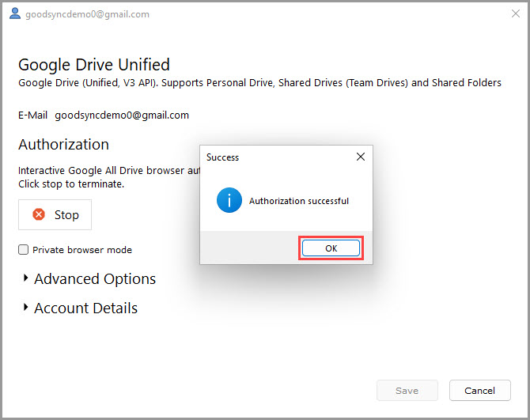Click the 'Supports Personal Drive' description line

(x=259, y=83)
